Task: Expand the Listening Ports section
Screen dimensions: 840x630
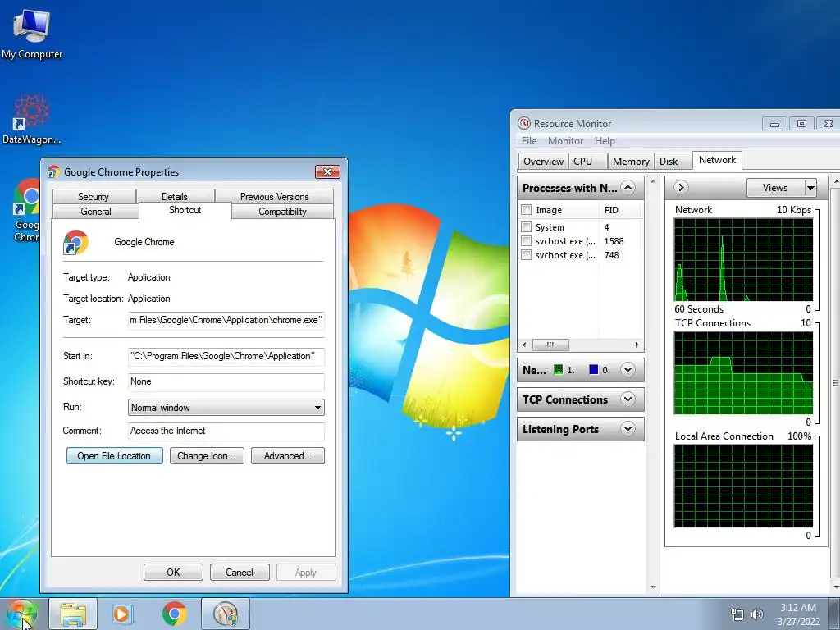Action: (x=628, y=428)
